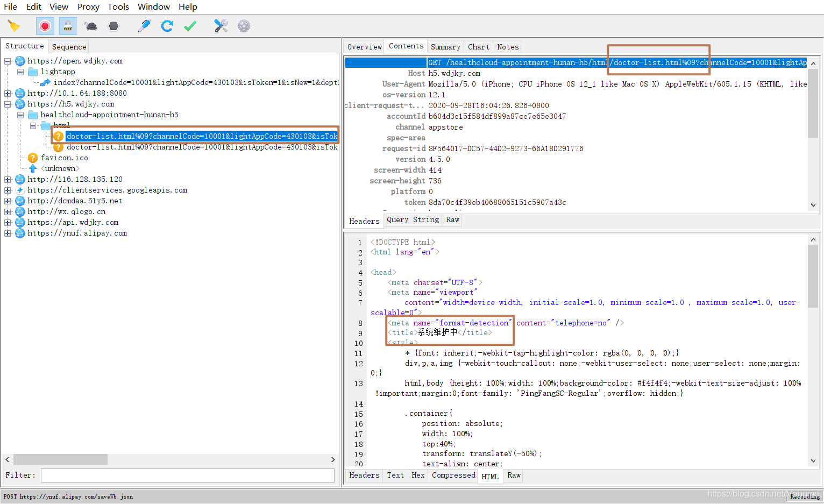The image size is (824, 504).
Task: Click the response body vertical scrollbar
Action: click(813, 277)
